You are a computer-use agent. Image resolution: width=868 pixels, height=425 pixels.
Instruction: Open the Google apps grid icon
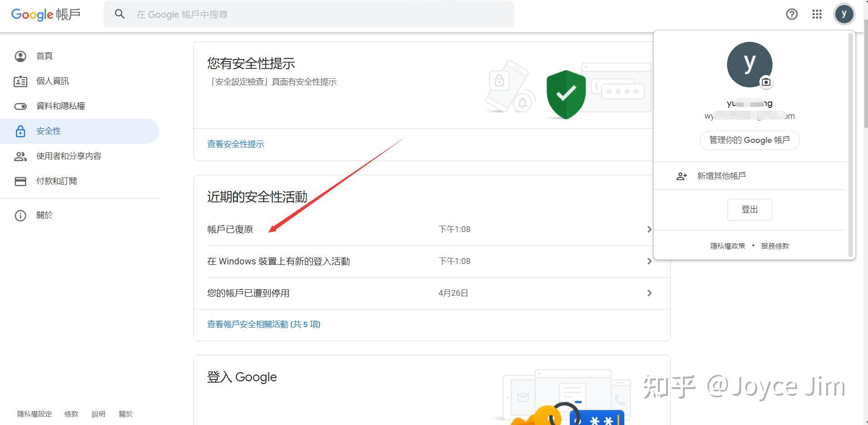[817, 15]
